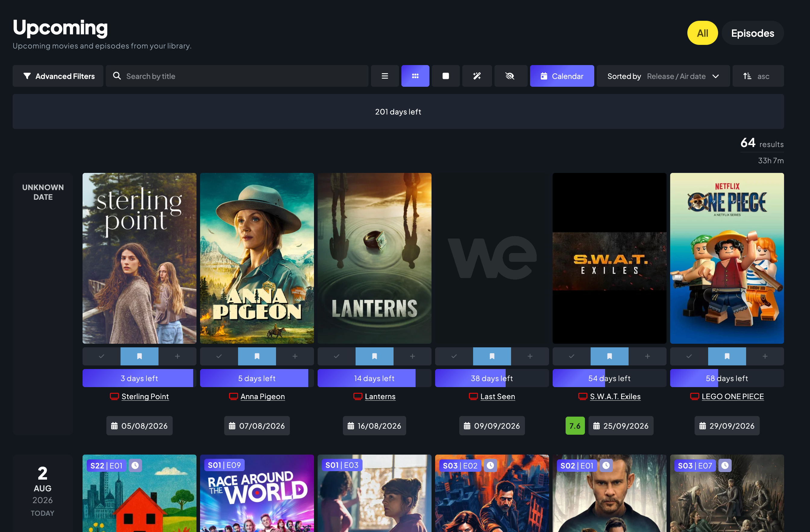
Task: Mark Lanterns as watched
Action: tap(337, 356)
